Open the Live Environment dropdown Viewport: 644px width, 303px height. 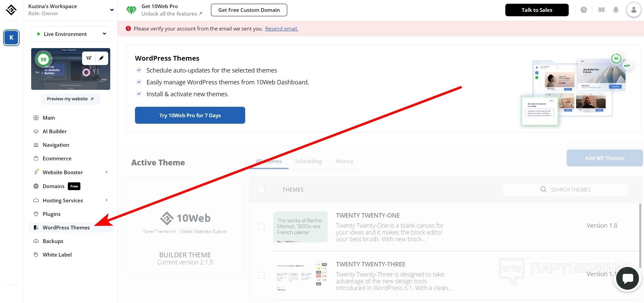point(71,34)
